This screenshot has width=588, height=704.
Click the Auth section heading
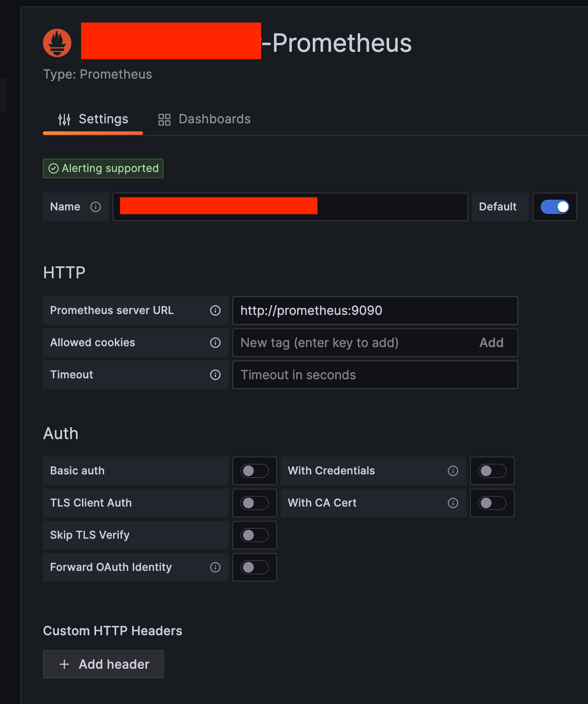[61, 434]
